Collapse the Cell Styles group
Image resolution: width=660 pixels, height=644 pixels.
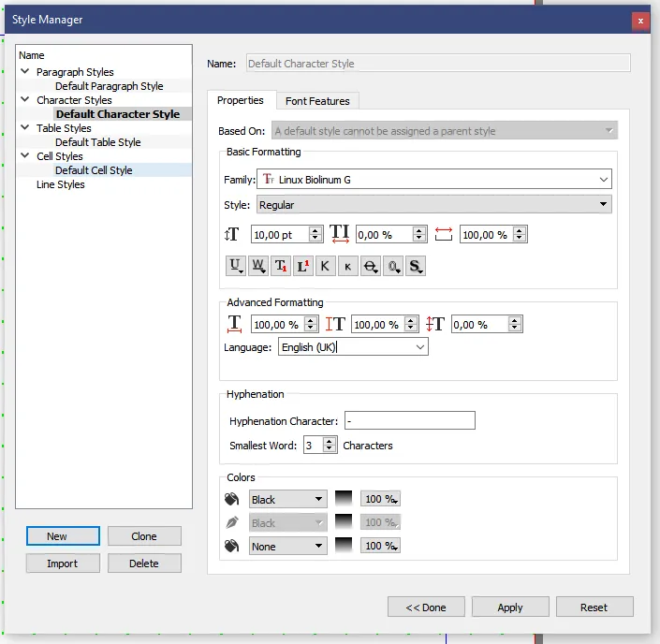coord(25,155)
